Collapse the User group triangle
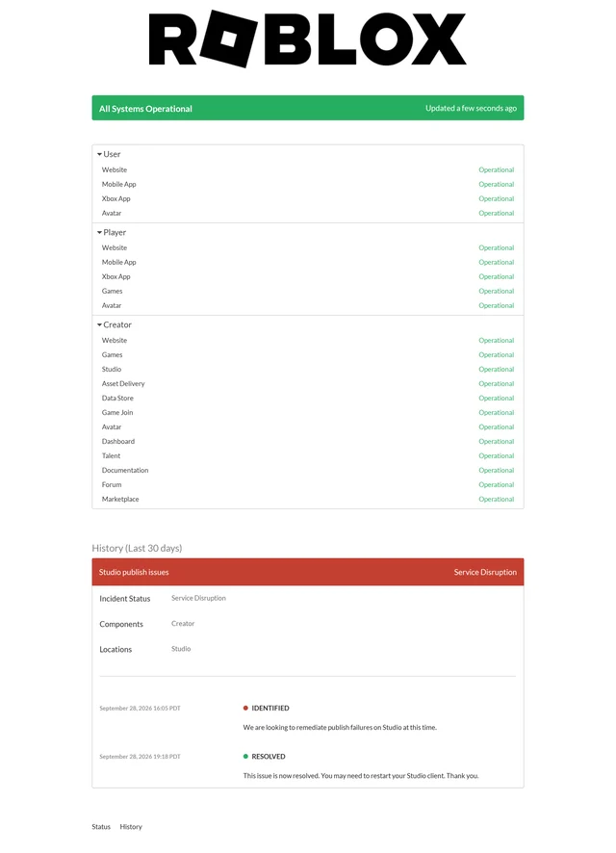616x853 pixels. 99,154
